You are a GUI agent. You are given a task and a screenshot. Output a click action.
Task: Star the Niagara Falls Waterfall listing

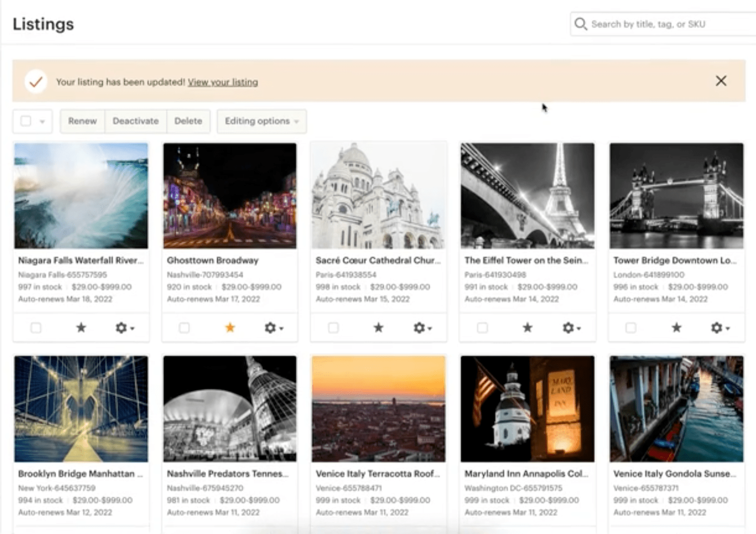[81, 328]
